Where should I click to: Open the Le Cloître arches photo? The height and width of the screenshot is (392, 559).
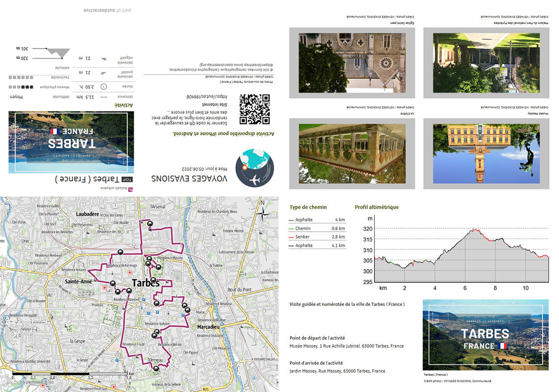click(352, 153)
